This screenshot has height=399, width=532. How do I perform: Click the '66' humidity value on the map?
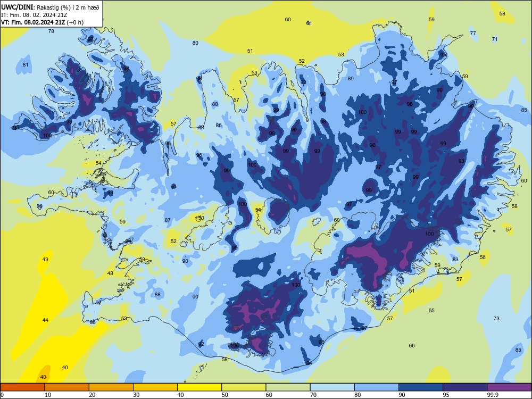[412, 345]
